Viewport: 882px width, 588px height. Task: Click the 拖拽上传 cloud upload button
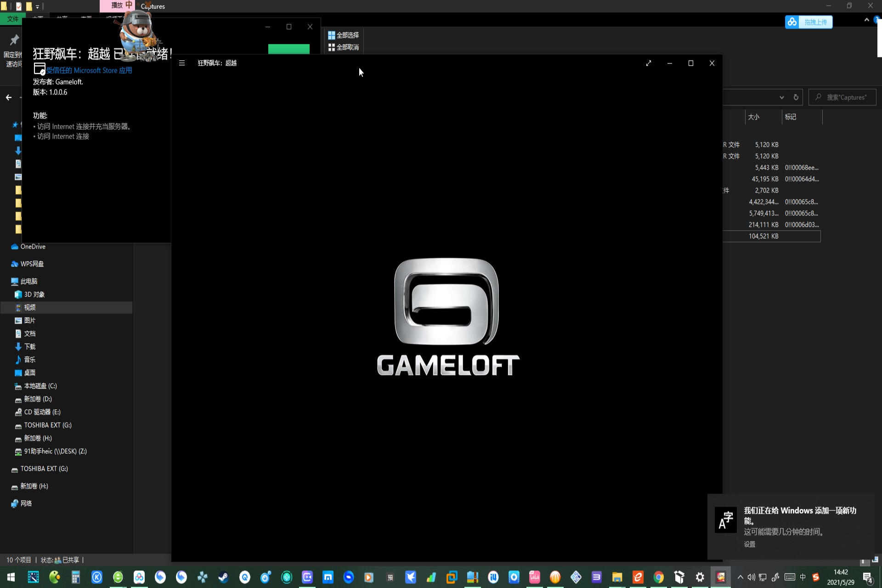(x=808, y=22)
